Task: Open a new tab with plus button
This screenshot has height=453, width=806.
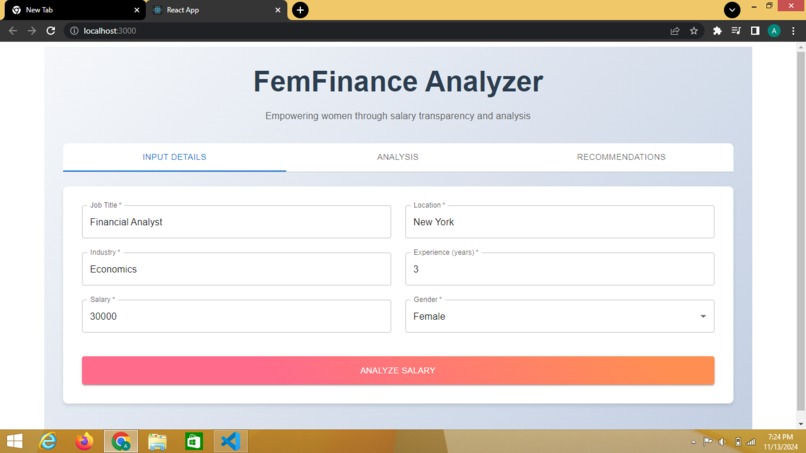Action: [300, 10]
